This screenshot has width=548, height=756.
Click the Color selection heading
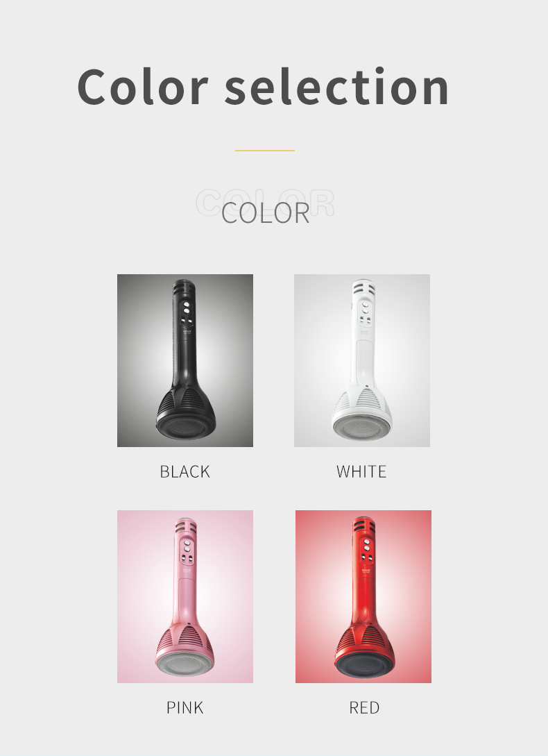263,87
